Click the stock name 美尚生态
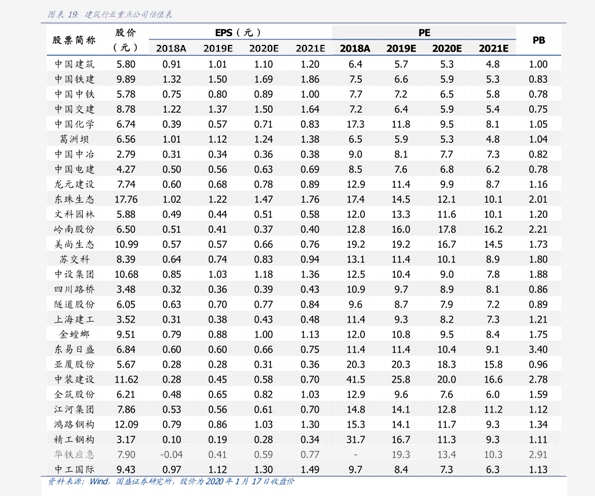 (x=74, y=244)
